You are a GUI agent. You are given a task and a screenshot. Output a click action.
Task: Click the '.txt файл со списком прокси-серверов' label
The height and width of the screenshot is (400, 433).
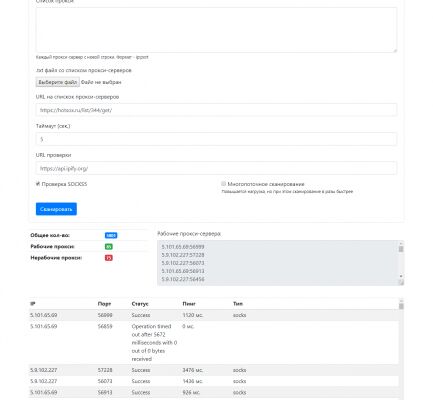click(84, 70)
